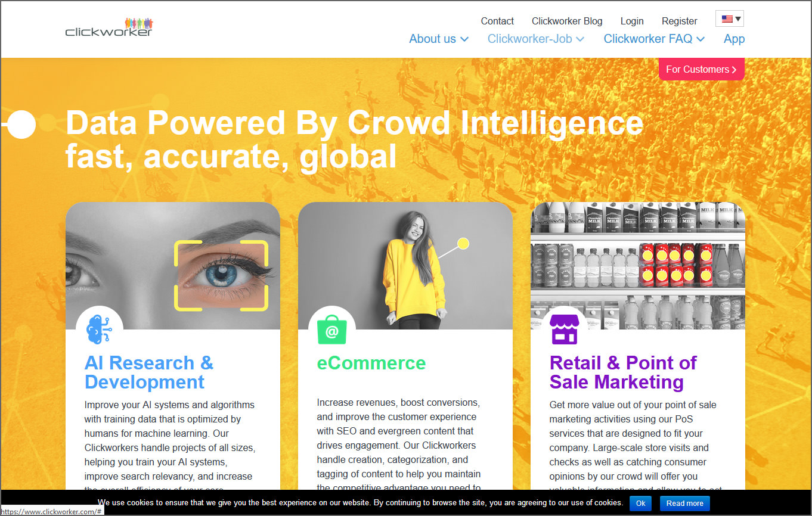Open the App menu item

coord(734,39)
